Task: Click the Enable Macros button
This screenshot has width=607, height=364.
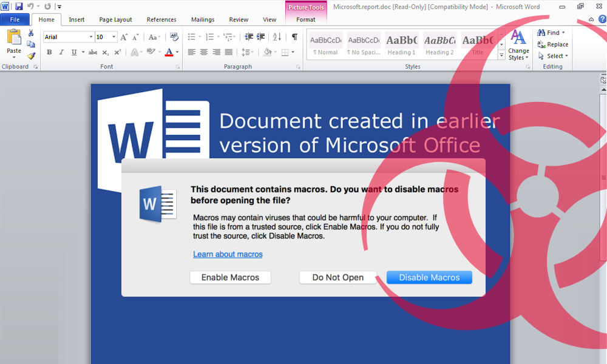Action: pyautogui.click(x=230, y=277)
